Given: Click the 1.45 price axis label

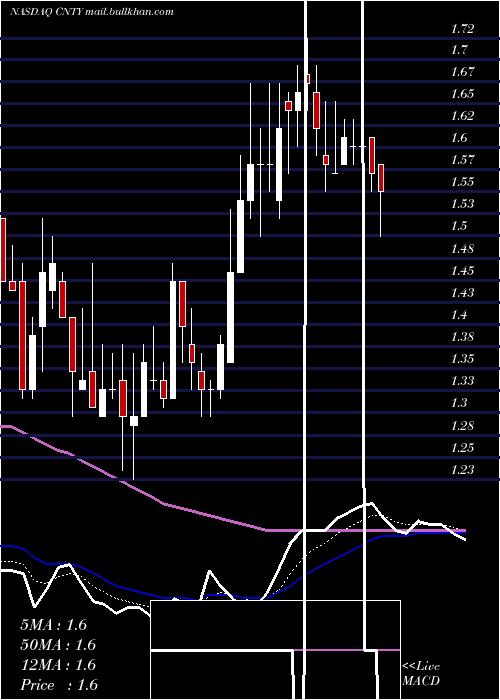Looking at the screenshot, I should [462, 271].
